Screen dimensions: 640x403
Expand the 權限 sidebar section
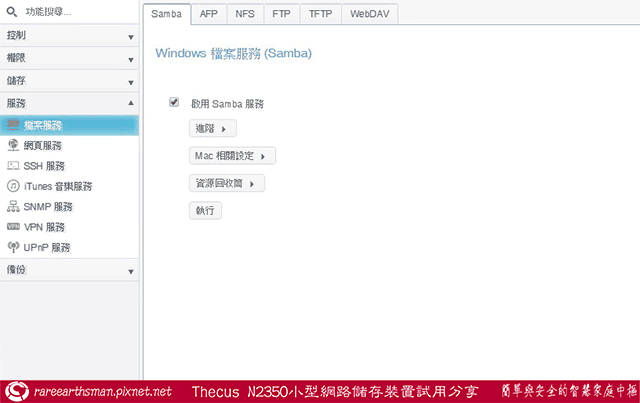(x=69, y=58)
